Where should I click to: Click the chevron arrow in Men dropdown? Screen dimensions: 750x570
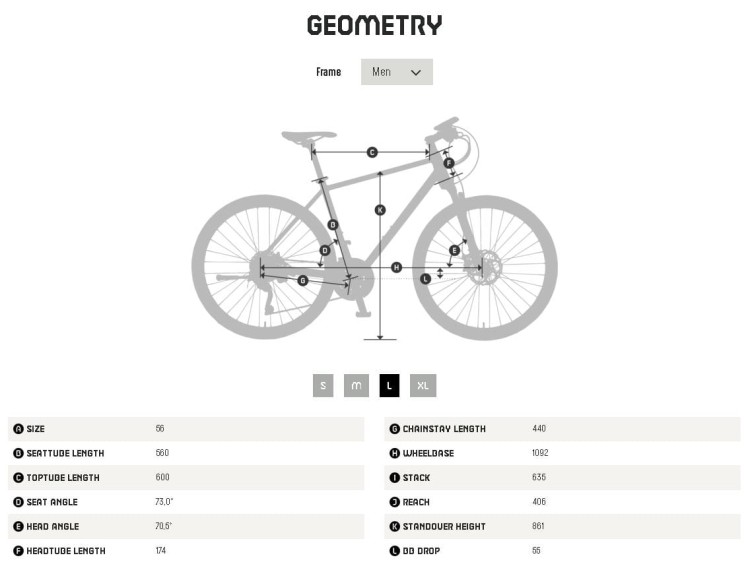[416, 72]
